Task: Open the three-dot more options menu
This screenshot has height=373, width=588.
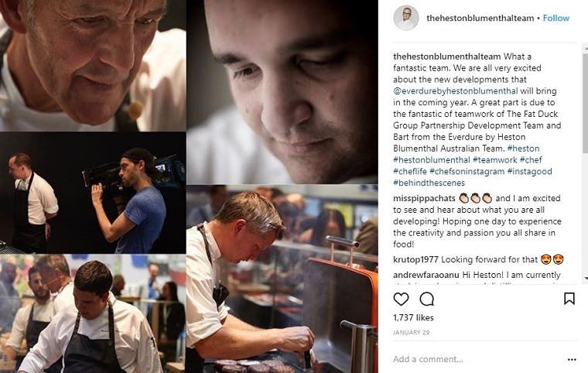Action: tap(572, 360)
